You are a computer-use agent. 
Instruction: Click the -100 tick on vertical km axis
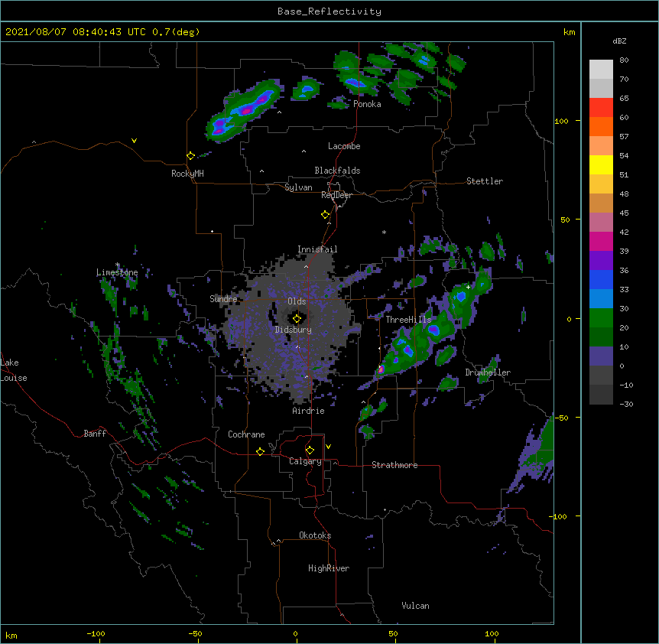559,516
